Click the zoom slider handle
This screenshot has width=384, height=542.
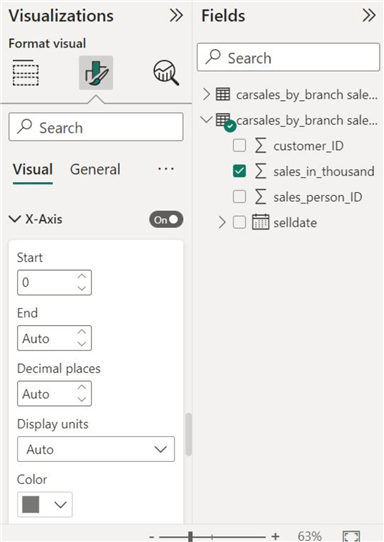click(190, 536)
